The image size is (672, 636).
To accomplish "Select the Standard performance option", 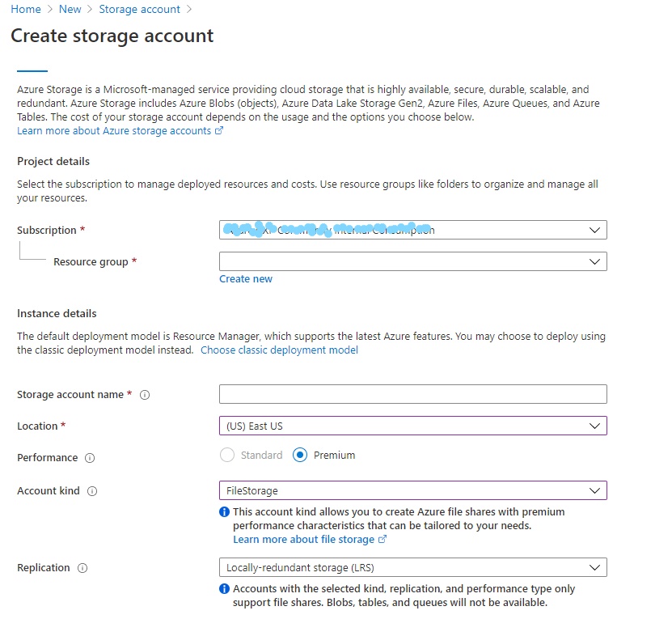I will 227,455.
